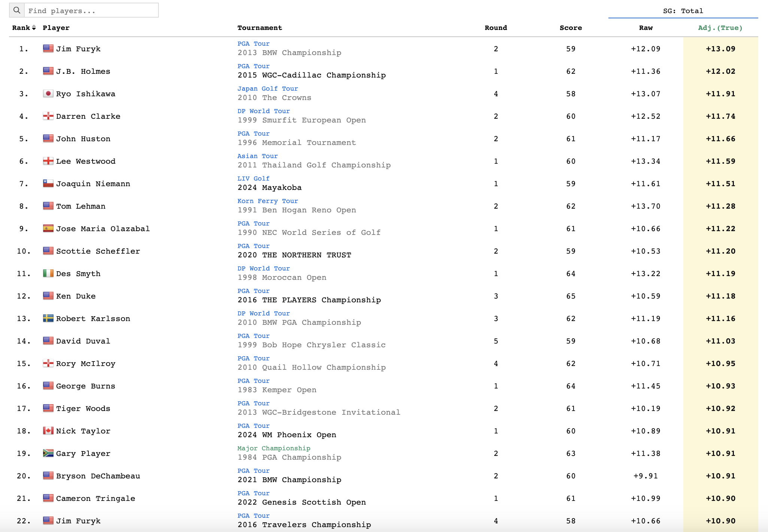The image size is (768, 532).
Task: Open the Asian Tour link
Action: point(257,156)
